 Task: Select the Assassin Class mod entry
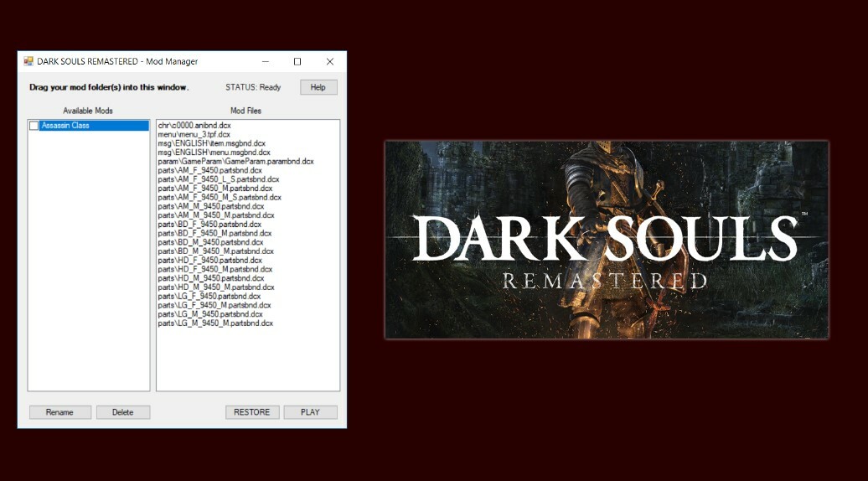tap(94, 126)
